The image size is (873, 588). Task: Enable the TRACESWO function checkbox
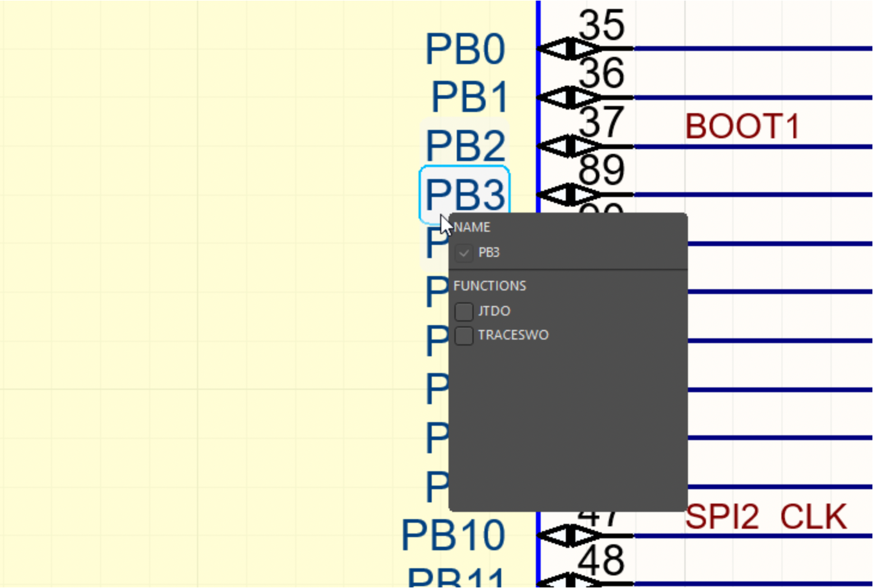[x=464, y=335]
